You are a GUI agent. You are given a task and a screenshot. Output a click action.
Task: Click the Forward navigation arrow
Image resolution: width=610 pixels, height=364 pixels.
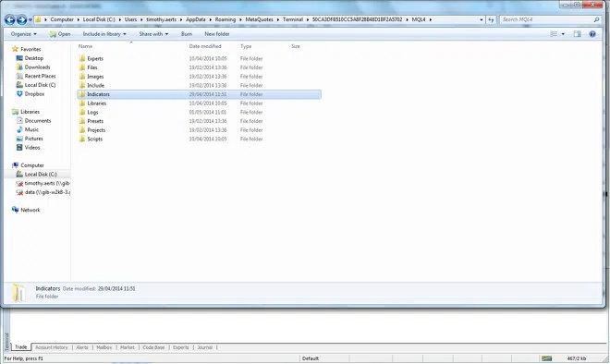tap(22, 19)
